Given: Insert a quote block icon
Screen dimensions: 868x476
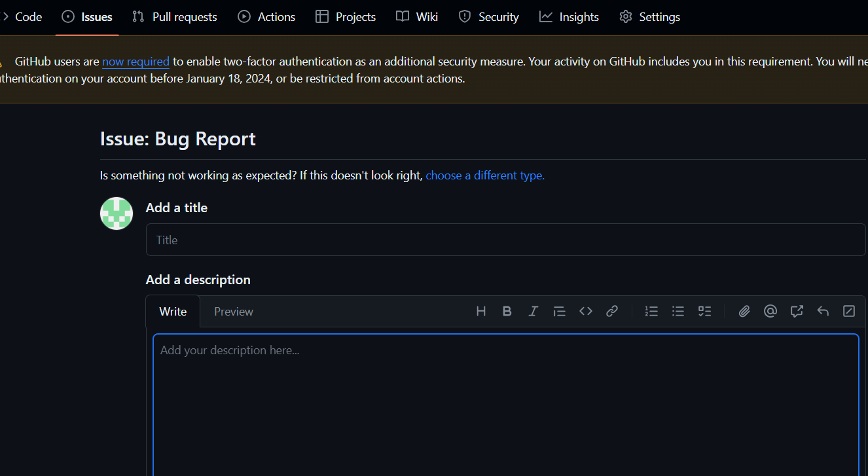Looking at the screenshot, I should (x=560, y=312).
